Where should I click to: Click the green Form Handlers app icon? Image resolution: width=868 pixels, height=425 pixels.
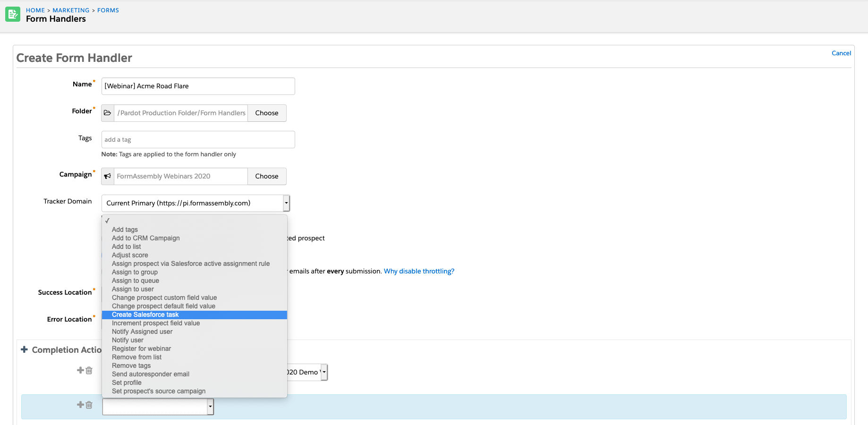coord(13,14)
